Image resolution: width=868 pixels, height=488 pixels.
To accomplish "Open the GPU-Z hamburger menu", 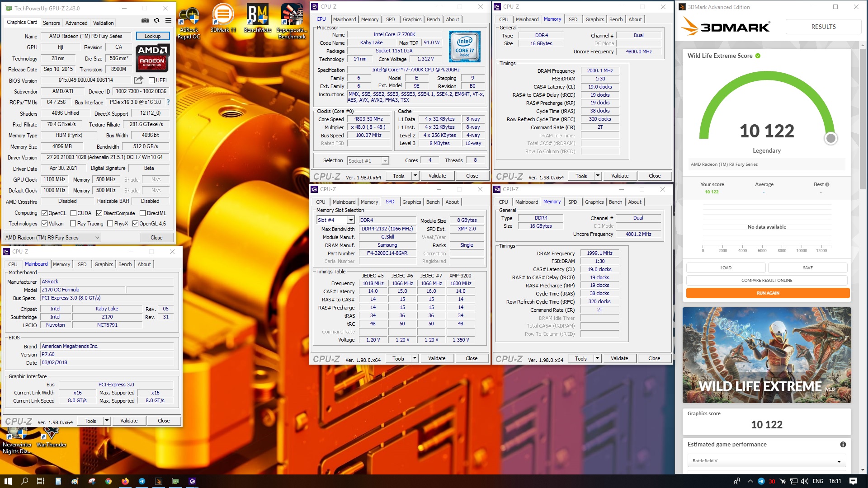I will 168,20.
